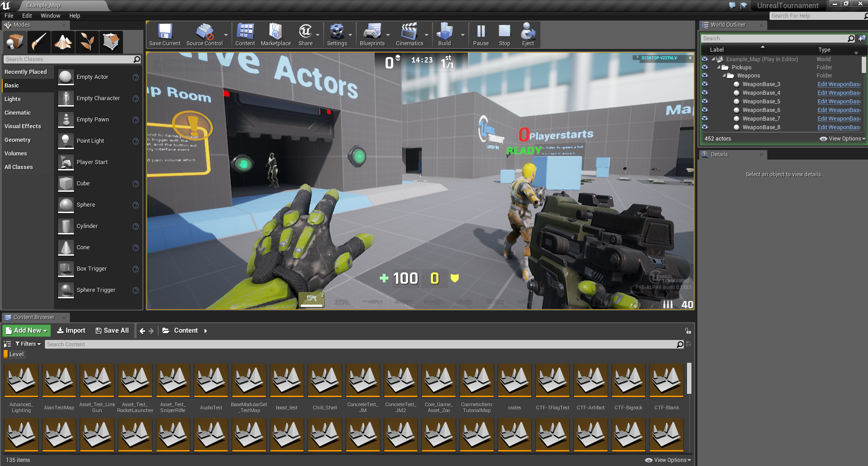Select the Visual Effects category
Image resolution: width=868 pixels, height=466 pixels.
click(28, 126)
